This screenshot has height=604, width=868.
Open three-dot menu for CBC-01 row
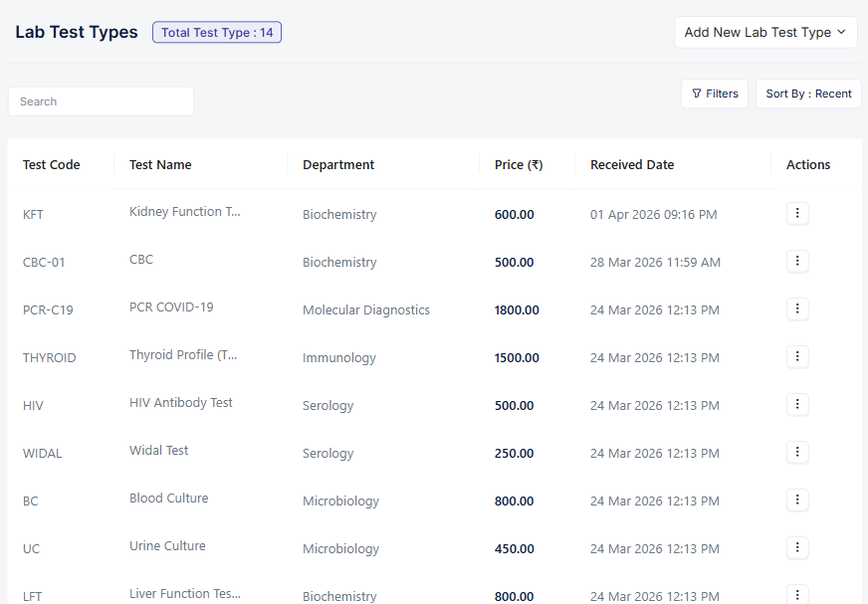point(797,262)
